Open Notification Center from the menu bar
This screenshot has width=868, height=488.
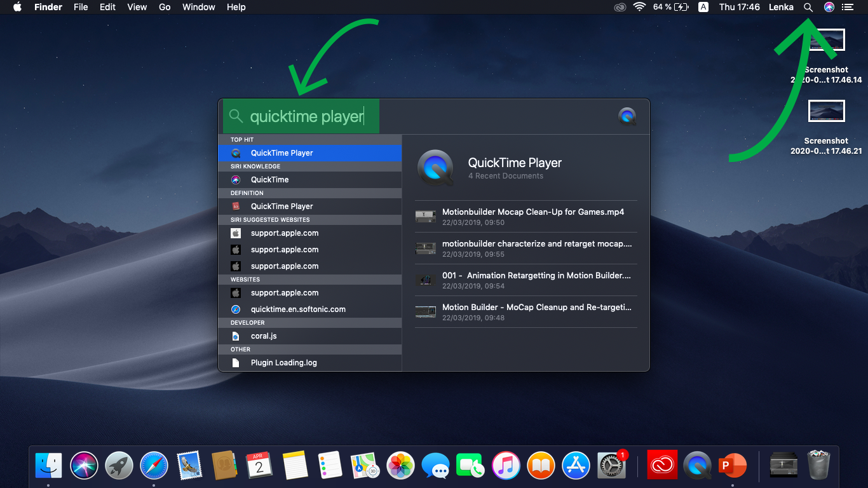pos(848,7)
